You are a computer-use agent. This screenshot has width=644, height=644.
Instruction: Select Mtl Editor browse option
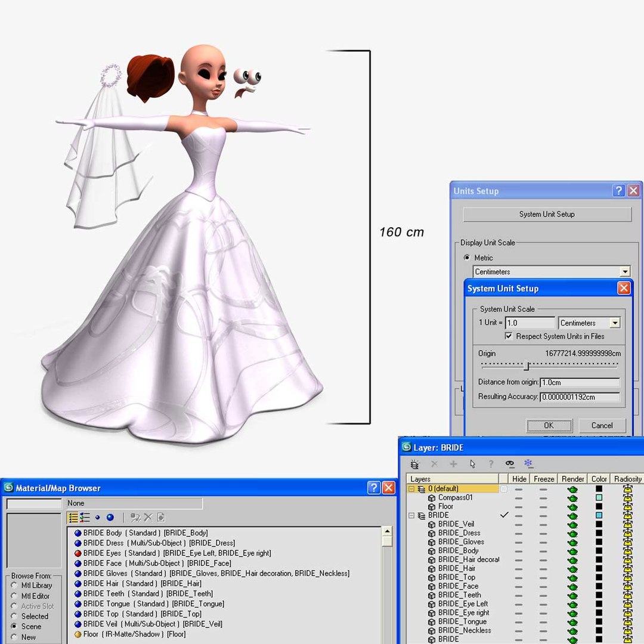click(15, 596)
